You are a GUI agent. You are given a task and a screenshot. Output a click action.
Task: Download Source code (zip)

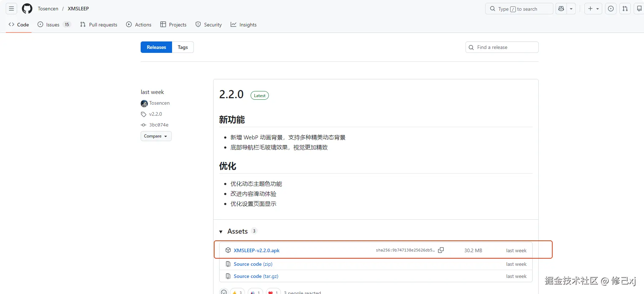click(253, 264)
